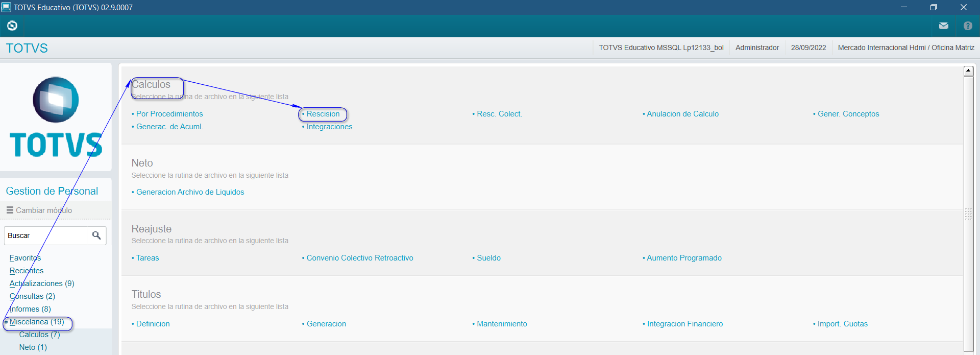Open Convenio Colectivo Retroactivo link
This screenshot has width=980, height=355.
point(359,258)
